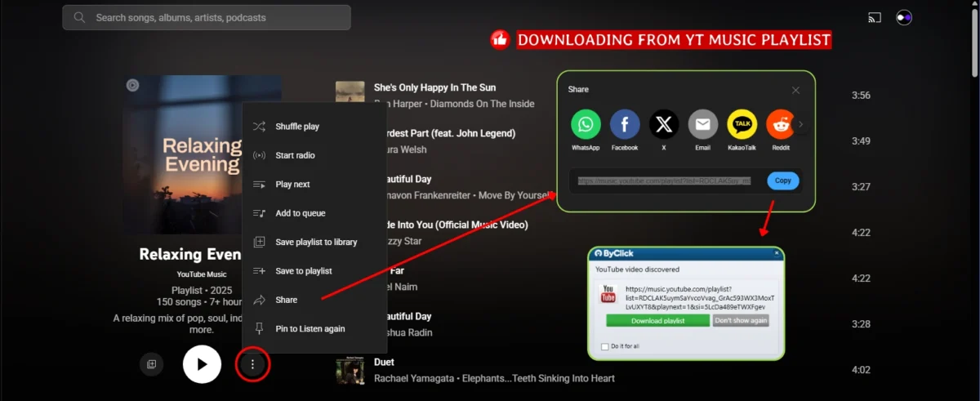This screenshot has width=980, height=401.
Task: Click the Relaxing Evening playlist title
Action: [190, 254]
